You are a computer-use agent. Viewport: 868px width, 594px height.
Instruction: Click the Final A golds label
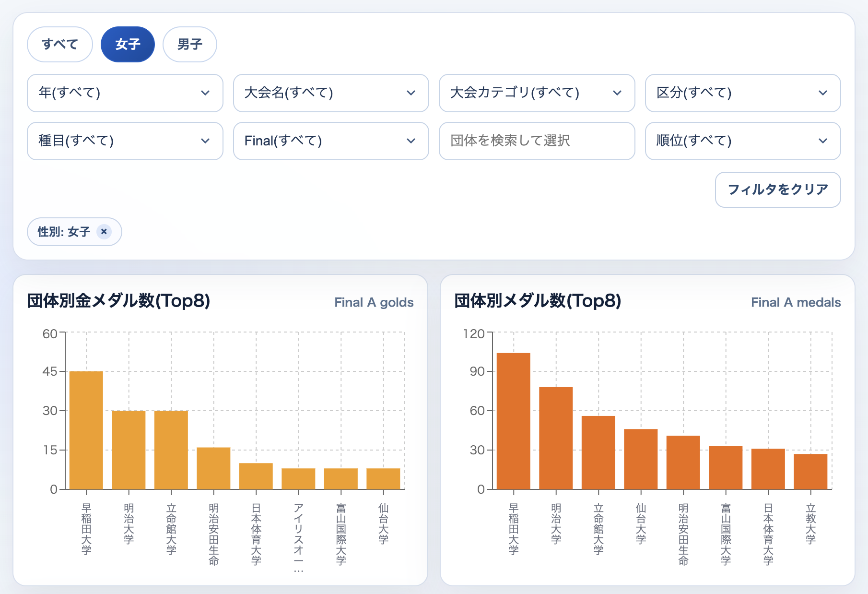click(374, 302)
